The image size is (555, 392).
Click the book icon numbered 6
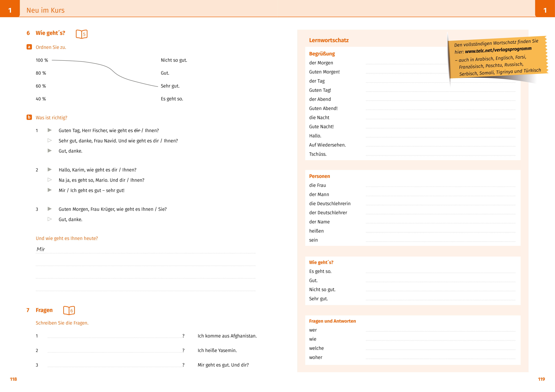pyautogui.click(x=69, y=310)
